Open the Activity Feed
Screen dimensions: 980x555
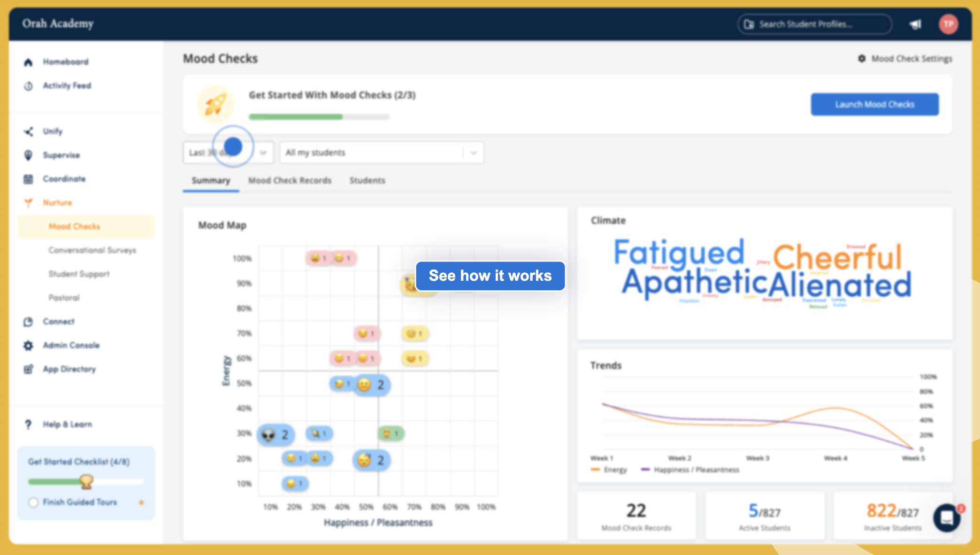[67, 85]
